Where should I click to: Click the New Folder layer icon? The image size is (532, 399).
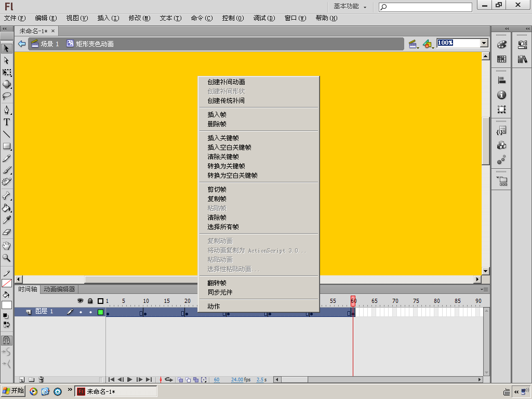(31, 380)
